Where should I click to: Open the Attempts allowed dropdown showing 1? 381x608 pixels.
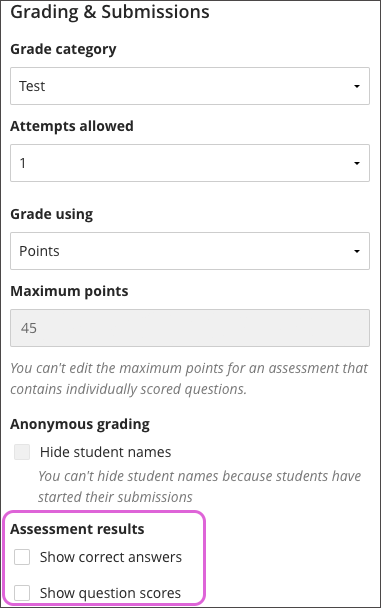[190, 163]
